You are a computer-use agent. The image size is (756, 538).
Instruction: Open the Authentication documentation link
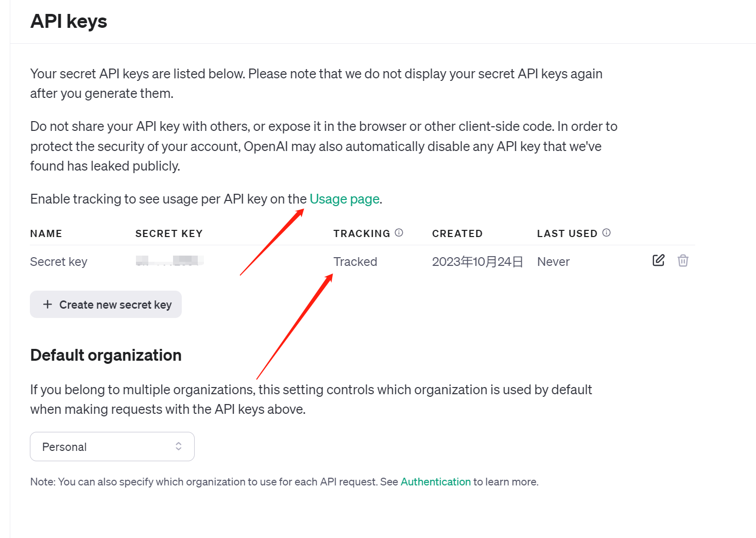[436, 482]
